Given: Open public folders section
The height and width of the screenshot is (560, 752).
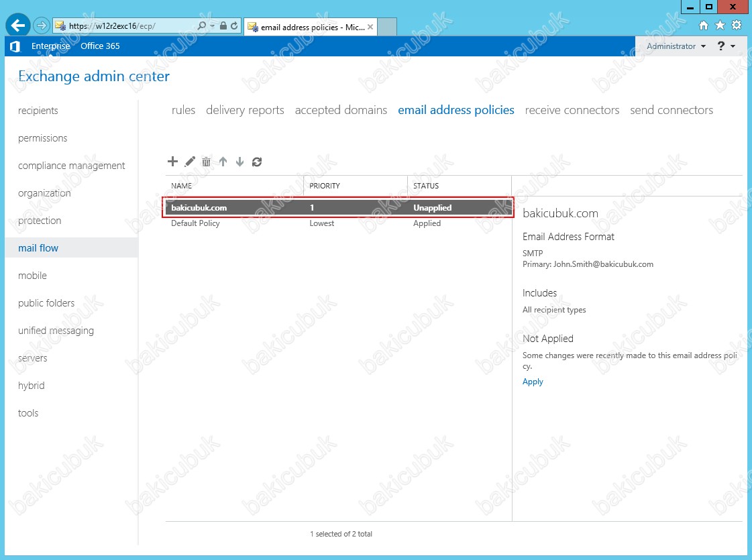Looking at the screenshot, I should 46,303.
